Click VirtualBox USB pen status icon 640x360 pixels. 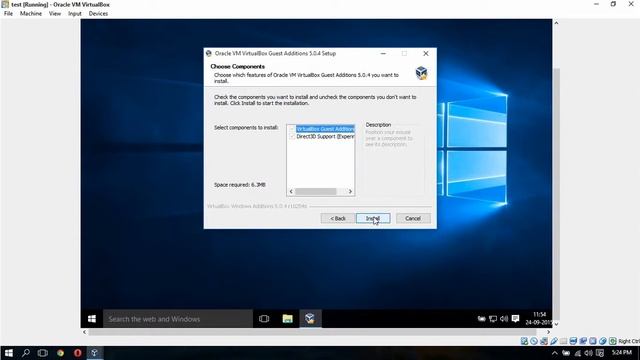point(553,341)
